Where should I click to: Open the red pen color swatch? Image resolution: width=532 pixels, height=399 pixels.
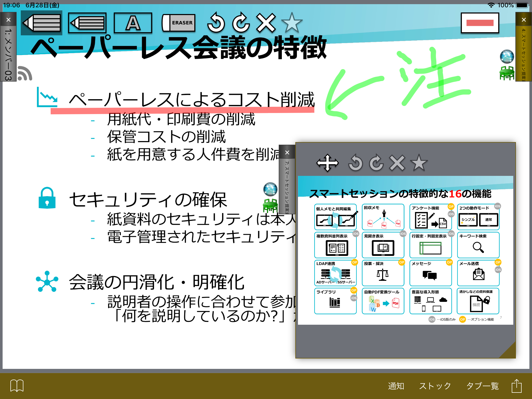pos(480,23)
